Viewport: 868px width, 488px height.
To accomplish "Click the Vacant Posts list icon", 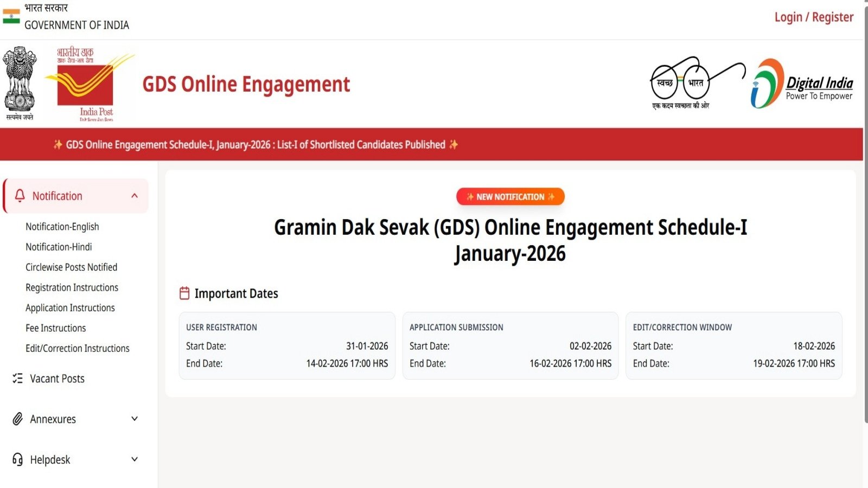I will 18,378.
